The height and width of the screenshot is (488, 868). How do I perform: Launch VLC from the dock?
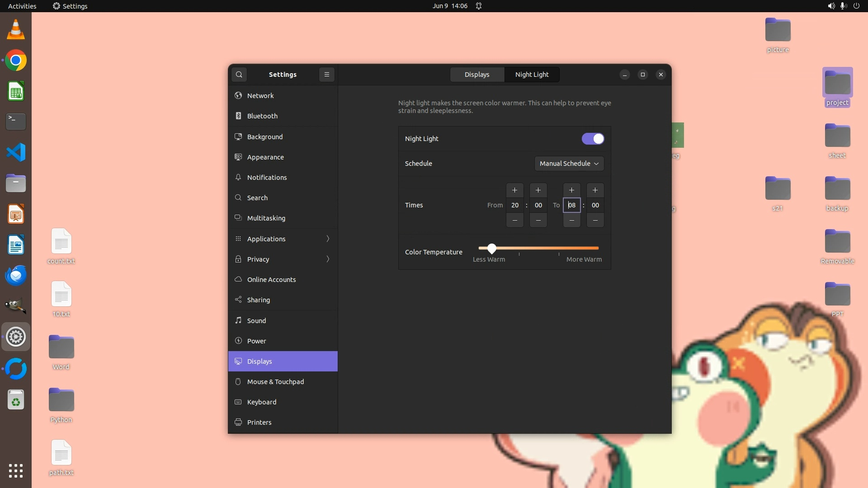click(x=16, y=30)
